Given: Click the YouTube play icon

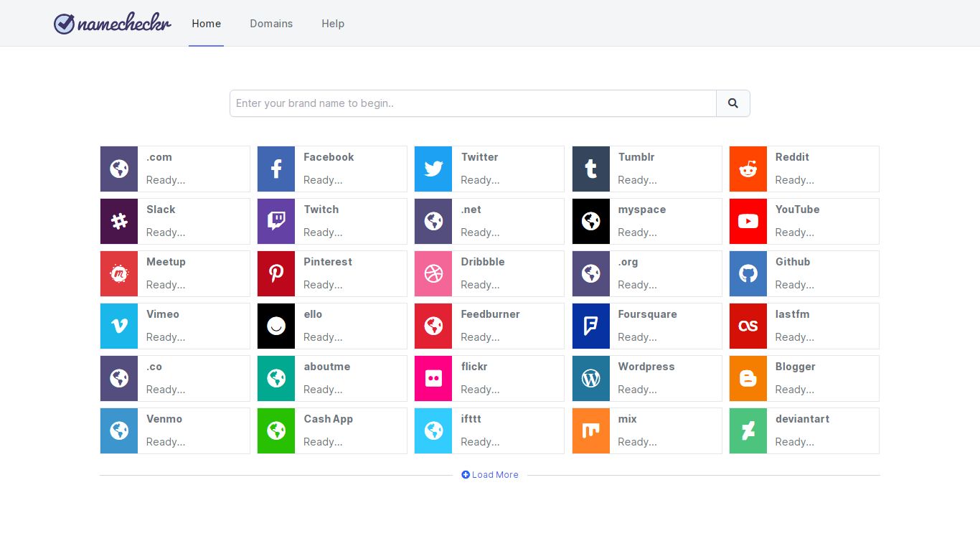Looking at the screenshot, I should pos(748,222).
